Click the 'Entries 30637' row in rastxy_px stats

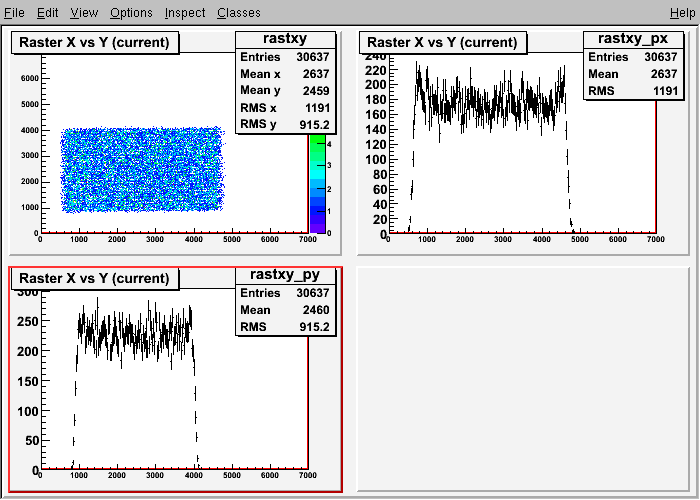coord(633,57)
